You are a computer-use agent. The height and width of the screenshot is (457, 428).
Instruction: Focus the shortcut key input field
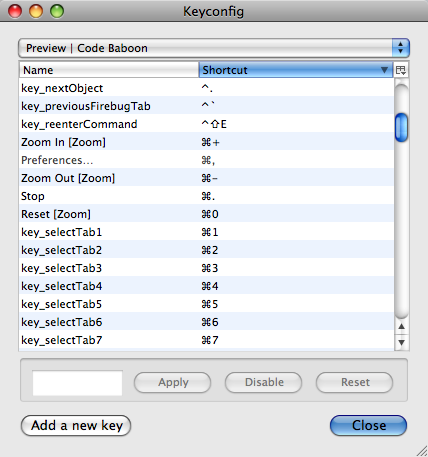tap(77, 383)
